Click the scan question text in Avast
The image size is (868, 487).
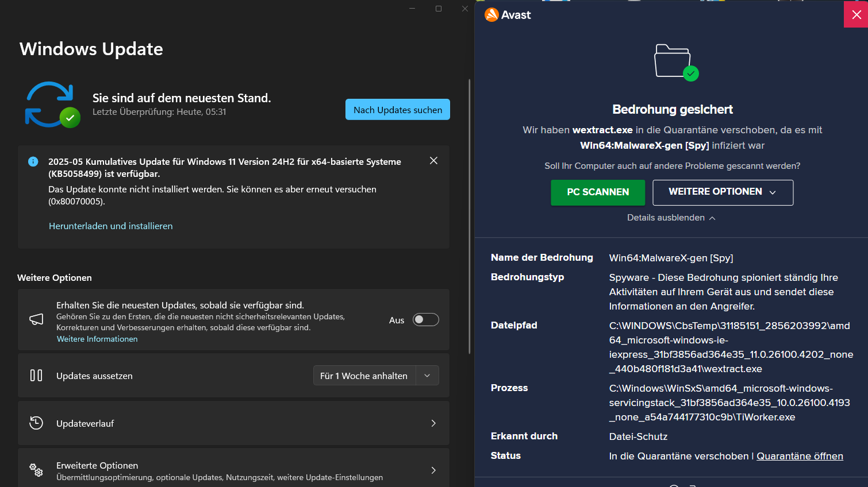pos(672,166)
